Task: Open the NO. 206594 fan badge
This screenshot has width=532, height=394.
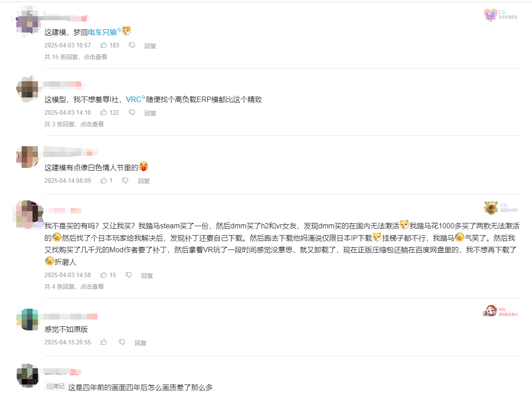Action: [500, 311]
